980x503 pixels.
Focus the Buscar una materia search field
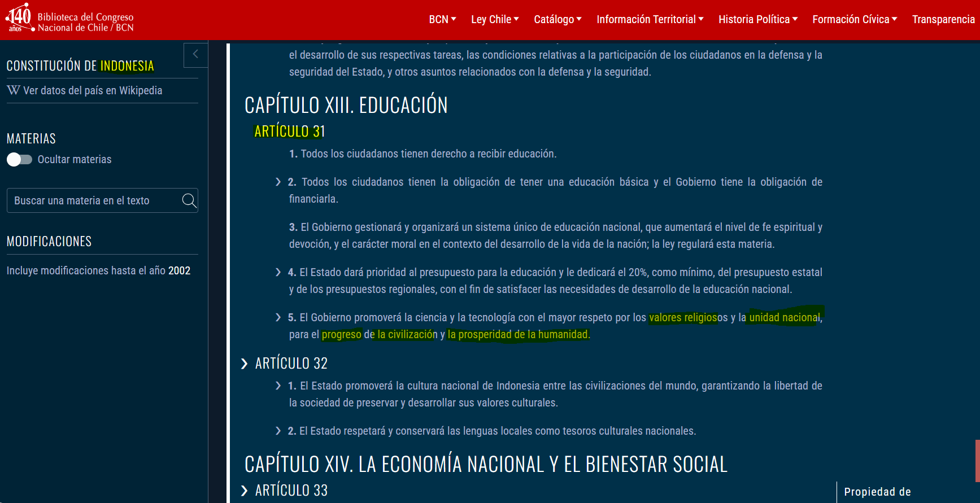click(x=102, y=200)
